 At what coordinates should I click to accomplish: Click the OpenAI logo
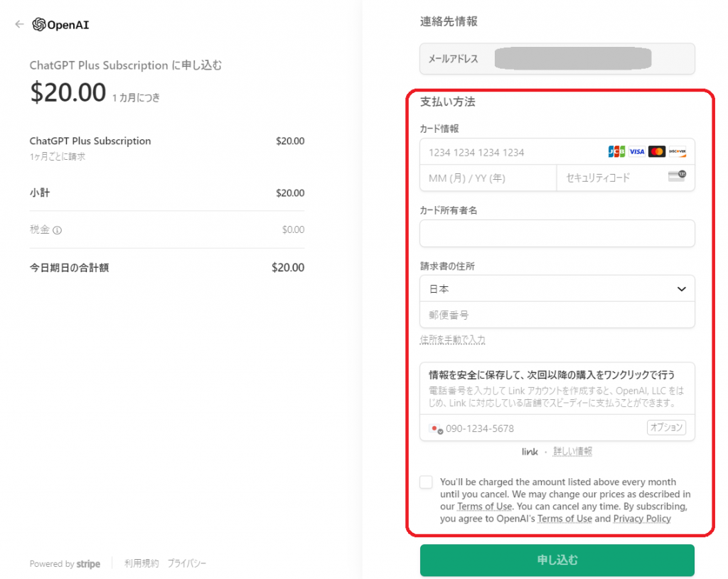coord(61,25)
